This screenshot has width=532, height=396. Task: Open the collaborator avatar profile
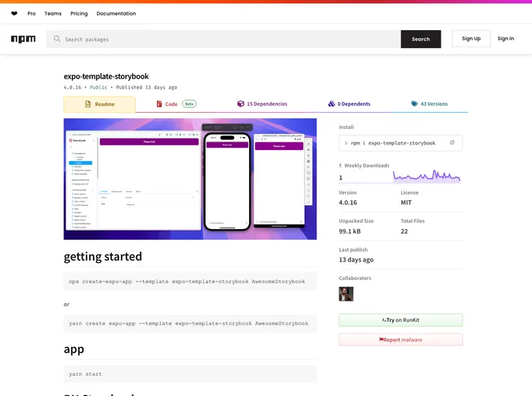pos(346,294)
